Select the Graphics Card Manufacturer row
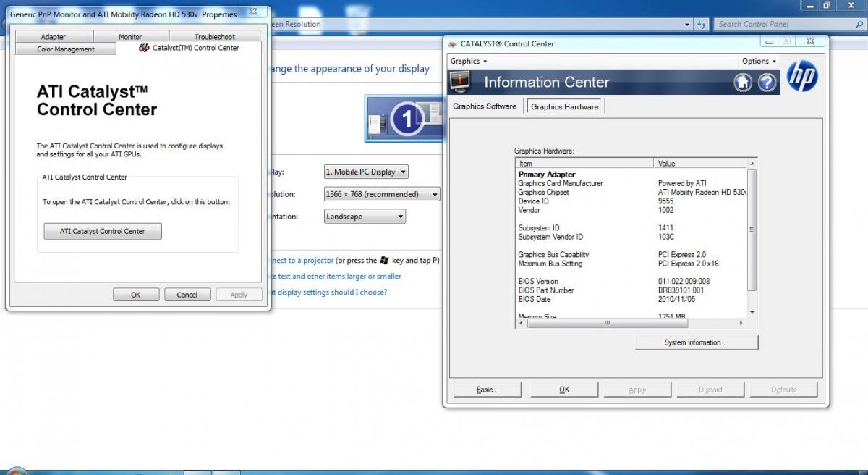This screenshot has width=868, height=475. (631, 183)
